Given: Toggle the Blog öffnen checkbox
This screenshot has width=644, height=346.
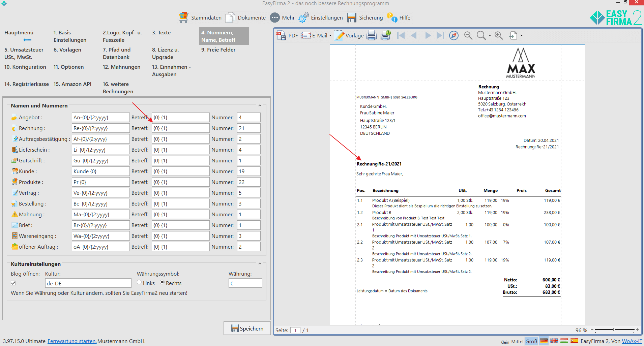Looking at the screenshot, I should tap(13, 283).
